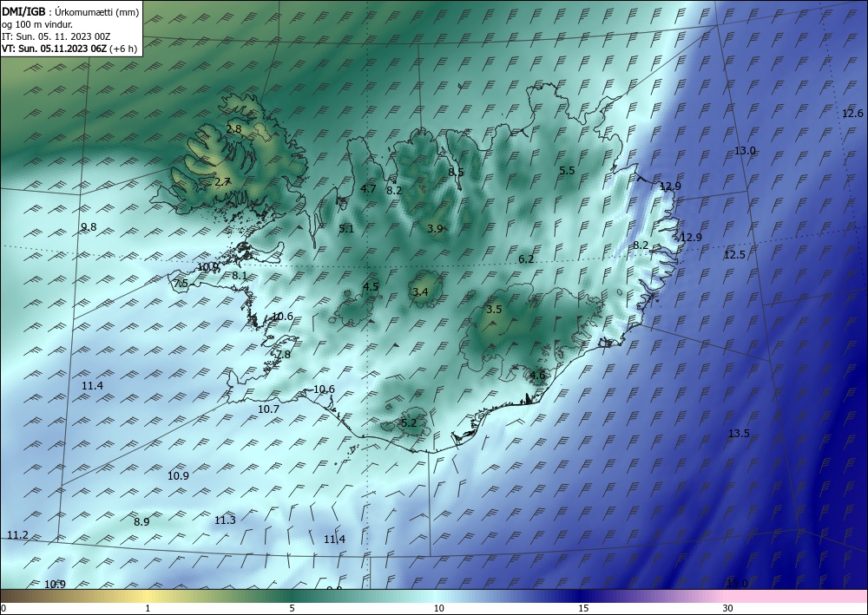Image resolution: width=868 pixels, height=615 pixels.
Task: Click the value 2.8 on the Westfjords
Action: point(233,129)
